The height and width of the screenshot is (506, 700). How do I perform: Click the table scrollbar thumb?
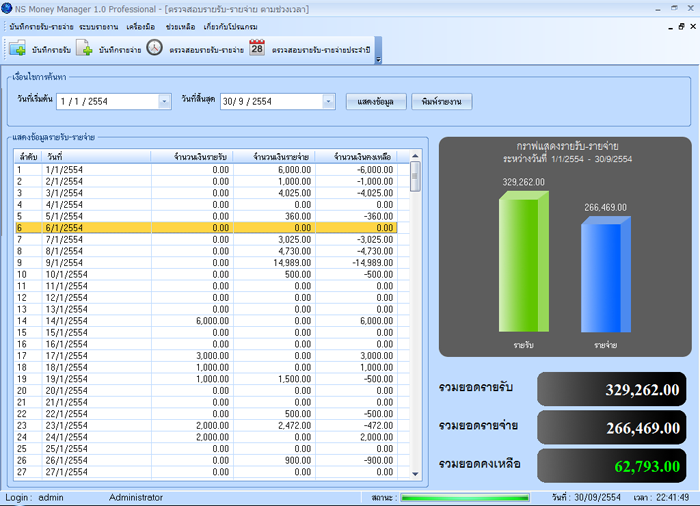click(415, 176)
